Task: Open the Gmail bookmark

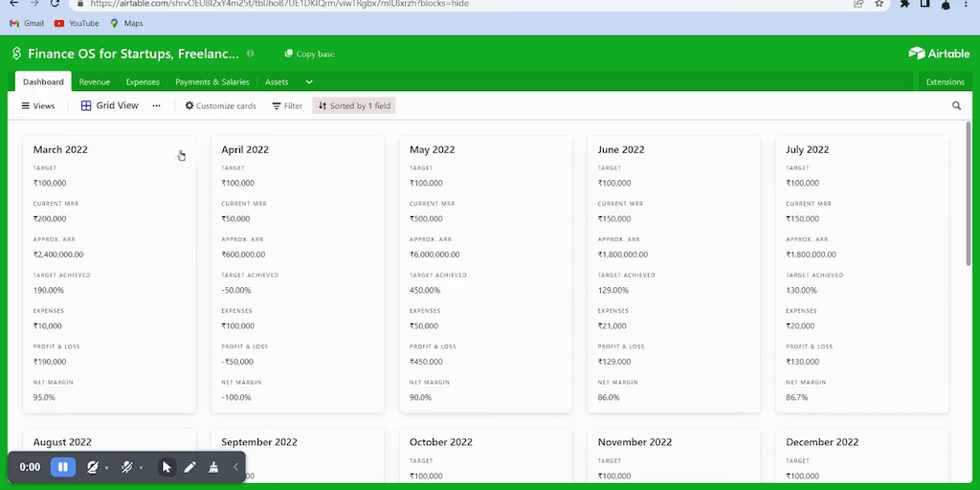Action: coord(27,23)
